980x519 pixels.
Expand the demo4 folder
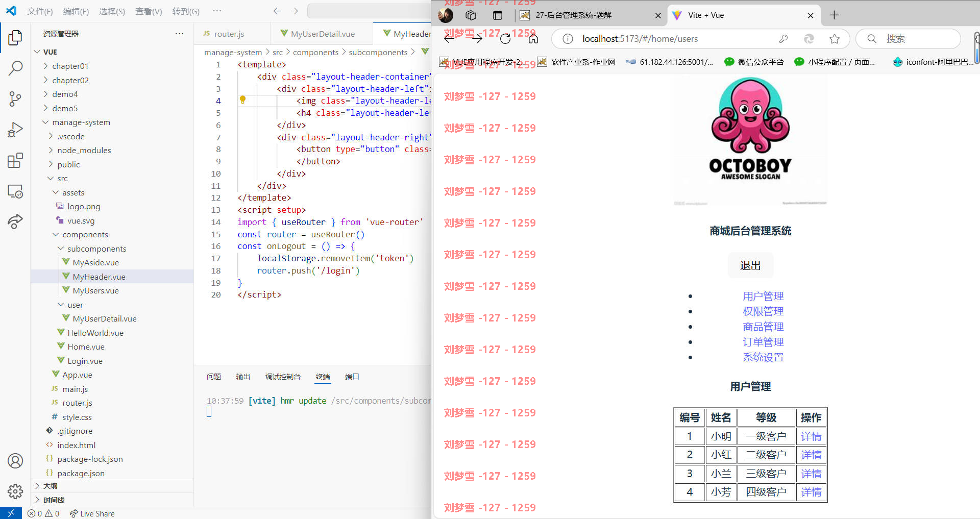point(65,94)
